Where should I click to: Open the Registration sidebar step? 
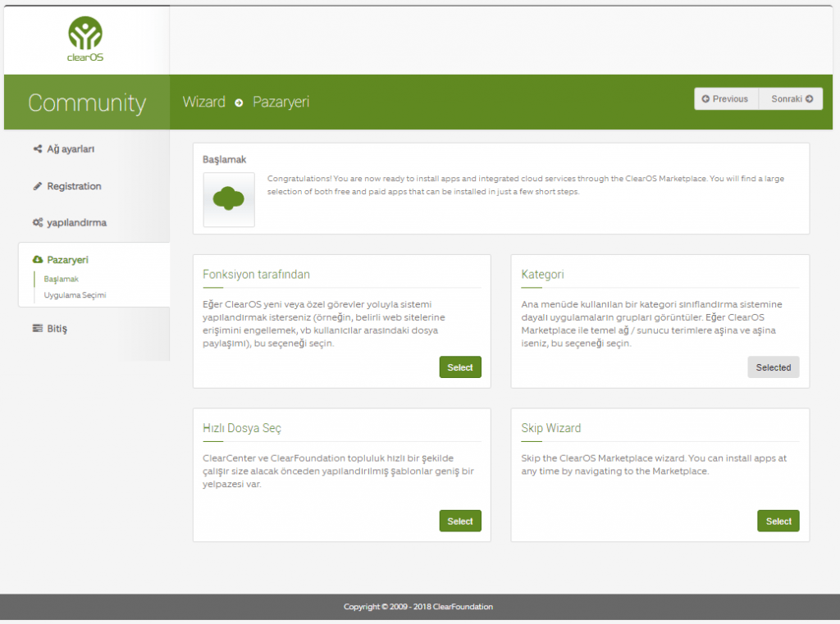pyautogui.click(x=74, y=186)
